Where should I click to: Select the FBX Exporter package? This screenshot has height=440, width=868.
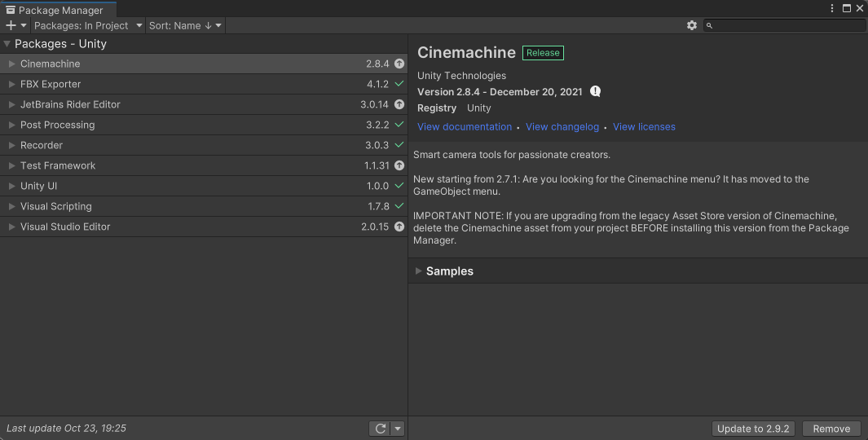click(204, 84)
